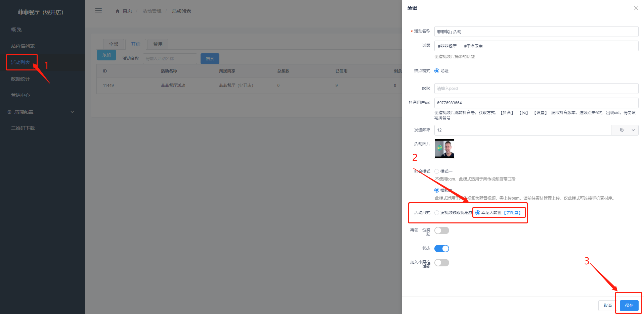Image resolution: width=644 pixels, height=314 pixels.
Task: Enable the 加入小魔推话题 switch
Action: point(441,263)
